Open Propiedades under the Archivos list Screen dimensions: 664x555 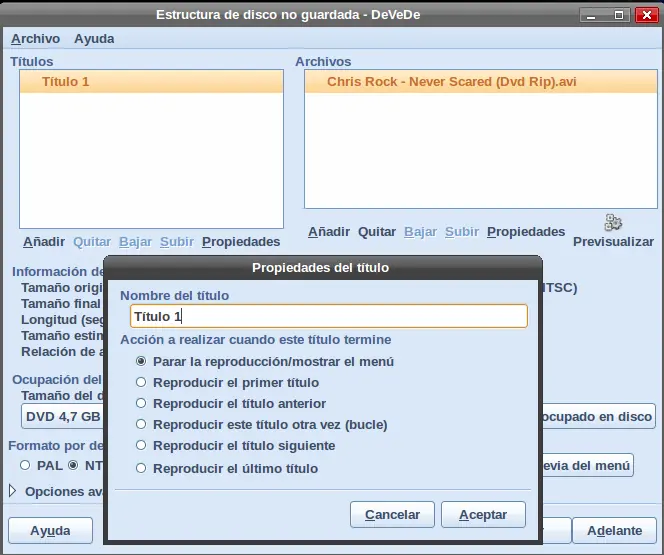526,232
